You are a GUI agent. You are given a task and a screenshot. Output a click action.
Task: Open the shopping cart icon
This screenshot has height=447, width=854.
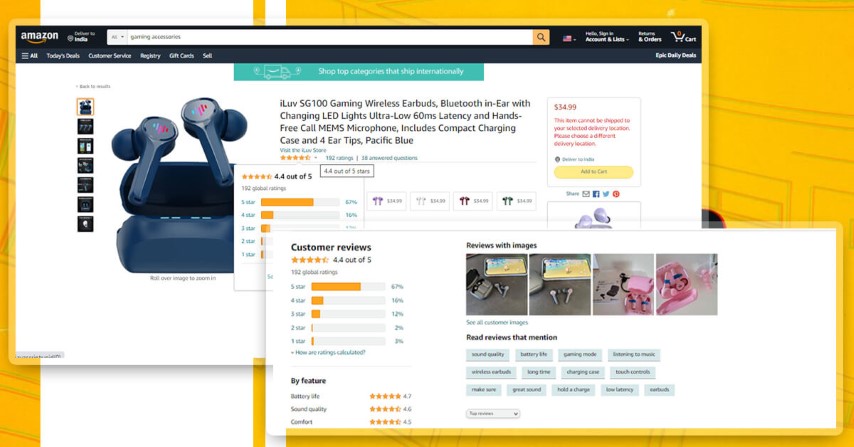(683, 36)
